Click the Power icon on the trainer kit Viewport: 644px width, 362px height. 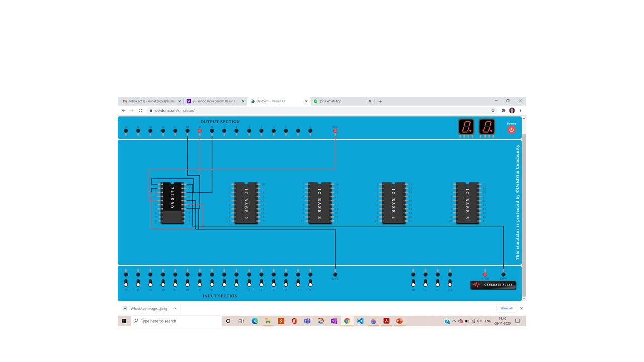coord(511,130)
